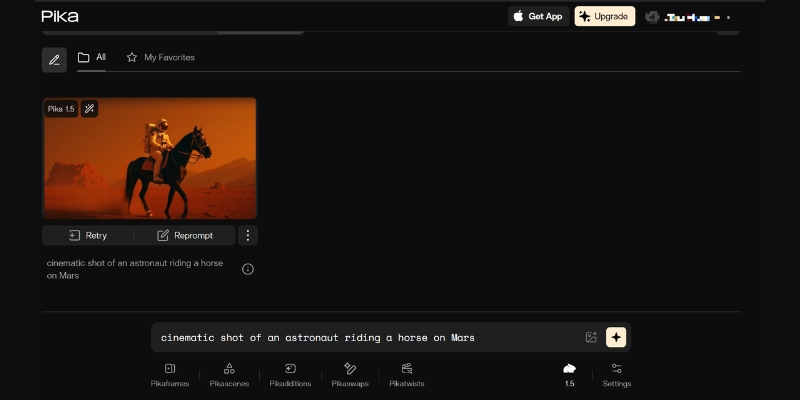
Task: Click the info icon beside the prompt caption
Action: tap(248, 269)
